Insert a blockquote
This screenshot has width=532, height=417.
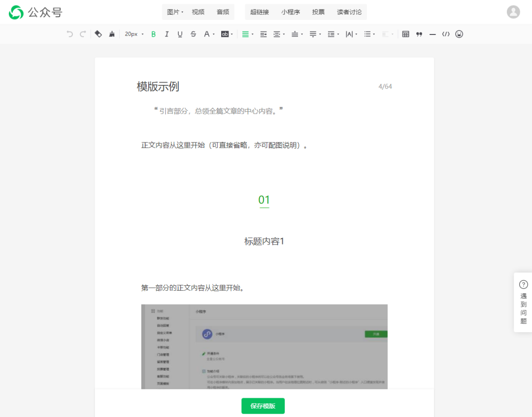click(x=419, y=34)
